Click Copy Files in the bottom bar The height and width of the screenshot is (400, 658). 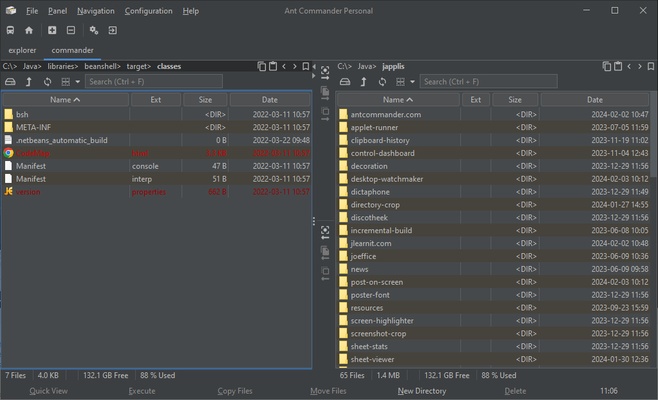[235, 391]
